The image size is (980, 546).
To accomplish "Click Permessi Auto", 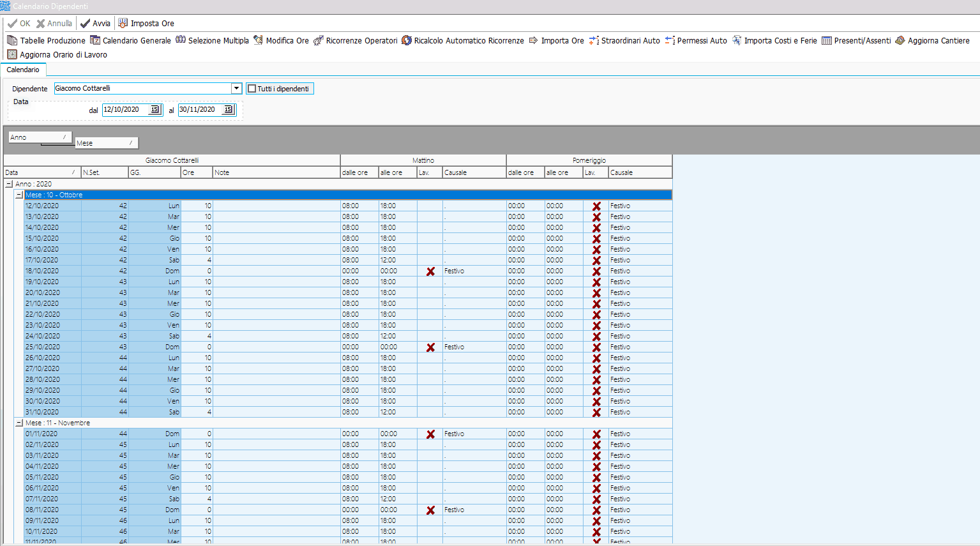I will (x=696, y=40).
